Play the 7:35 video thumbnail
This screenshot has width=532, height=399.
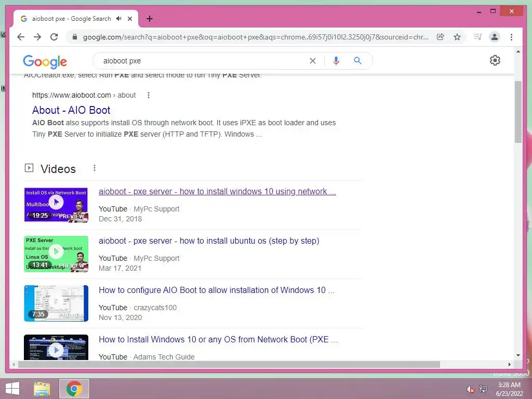click(56, 303)
